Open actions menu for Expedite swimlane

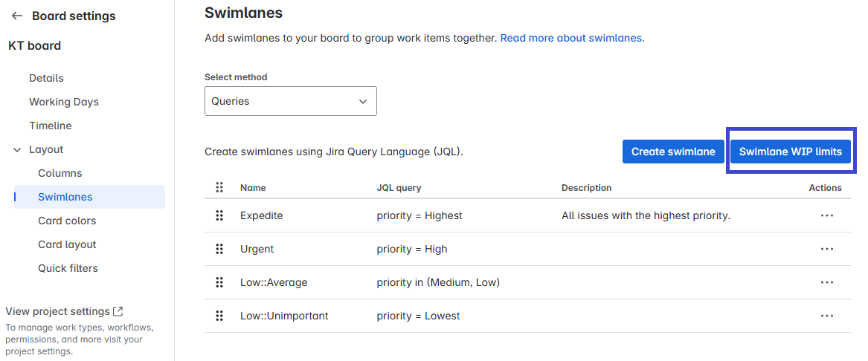826,215
